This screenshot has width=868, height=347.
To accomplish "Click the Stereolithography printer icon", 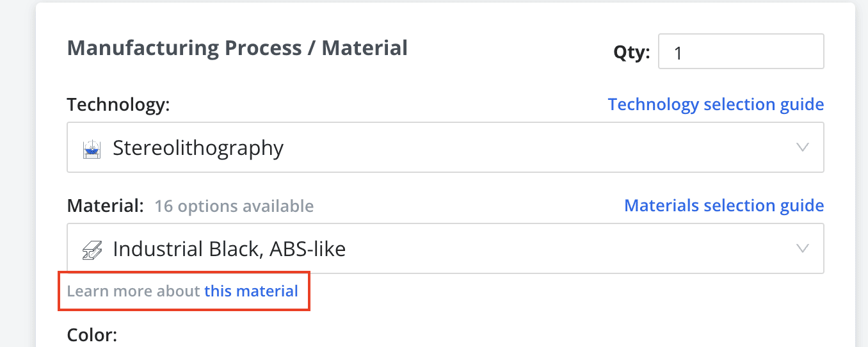I will 93,149.
